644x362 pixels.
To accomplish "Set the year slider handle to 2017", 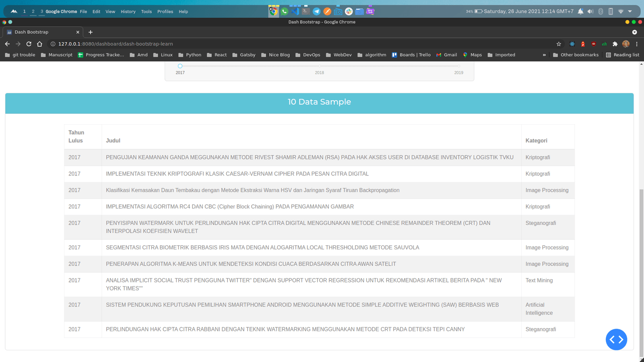I will click(180, 66).
